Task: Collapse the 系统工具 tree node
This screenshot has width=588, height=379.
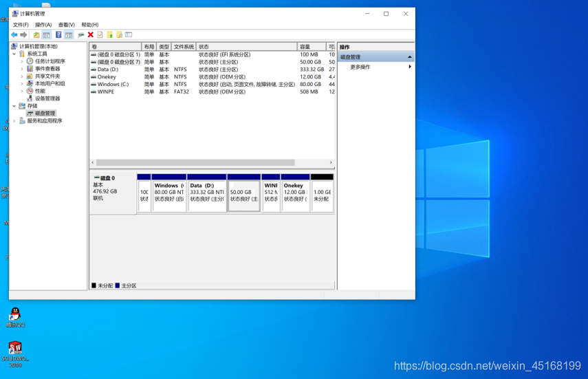Action: tap(14, 54)
